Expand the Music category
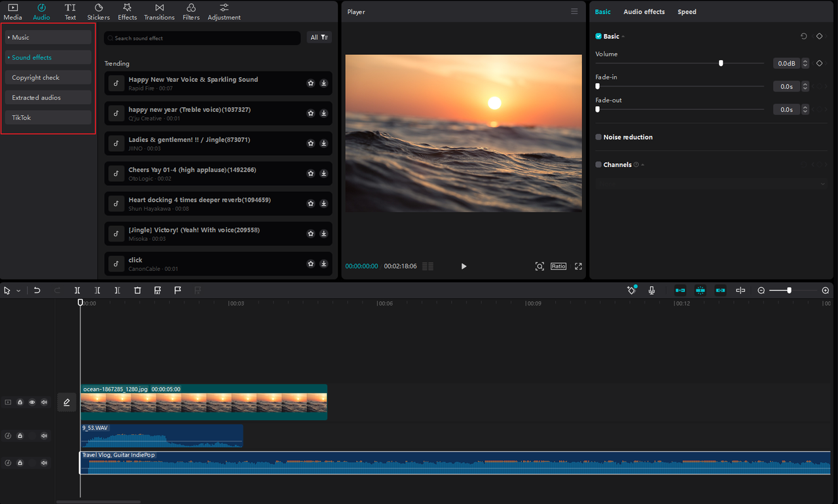Viewport: 838px width, 504px height. pyautogui.click(x=48, y=37)
